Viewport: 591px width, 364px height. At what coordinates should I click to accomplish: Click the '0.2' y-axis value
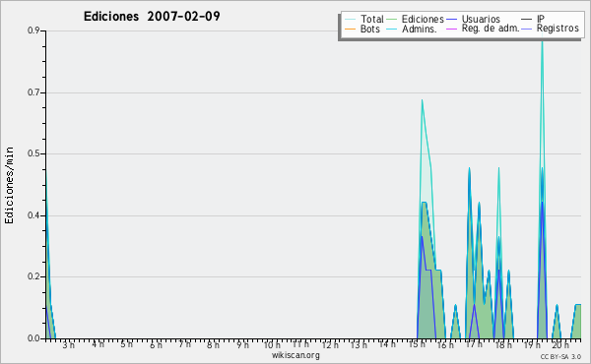point(33,276)
